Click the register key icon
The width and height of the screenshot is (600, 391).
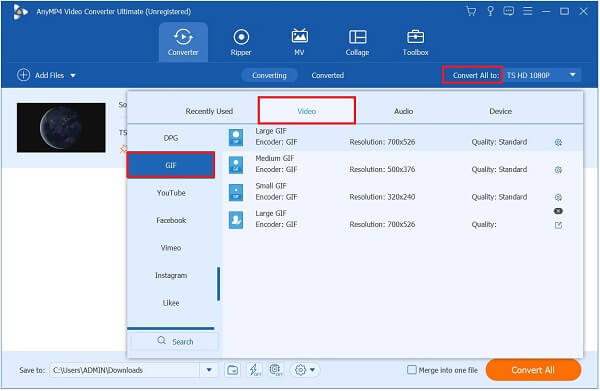pyautogui.click(x=490, y=11)
